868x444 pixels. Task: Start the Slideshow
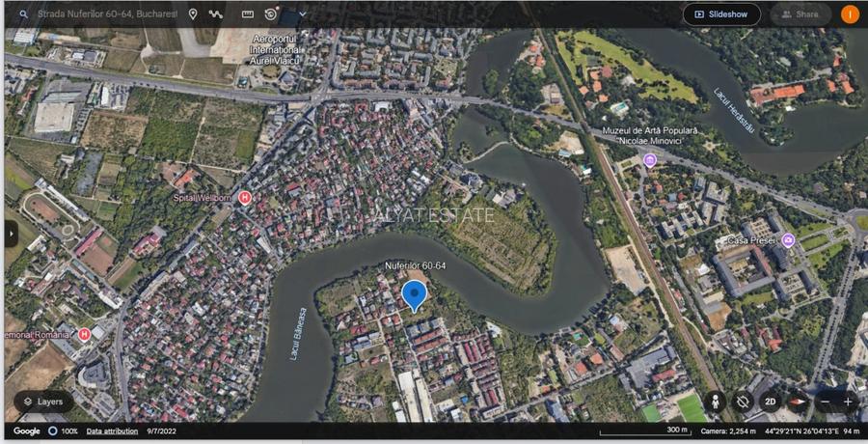(x=721, y=14)
